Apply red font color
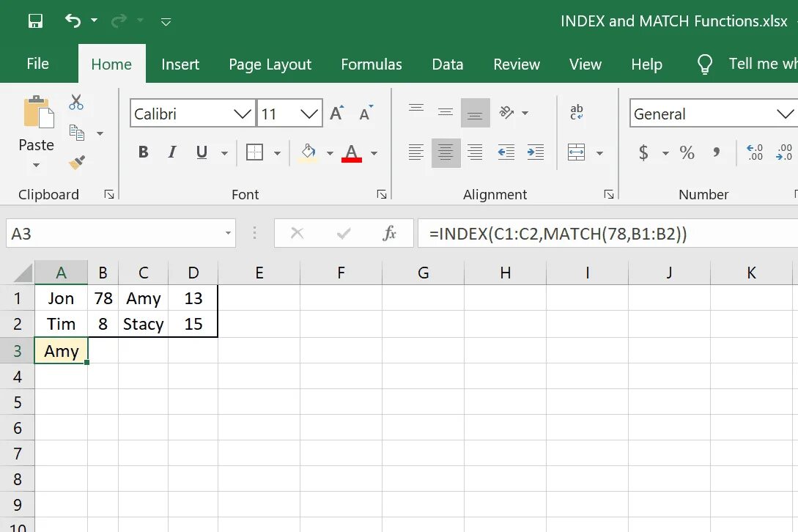798x532 pixels. click(x=352, y=152)
